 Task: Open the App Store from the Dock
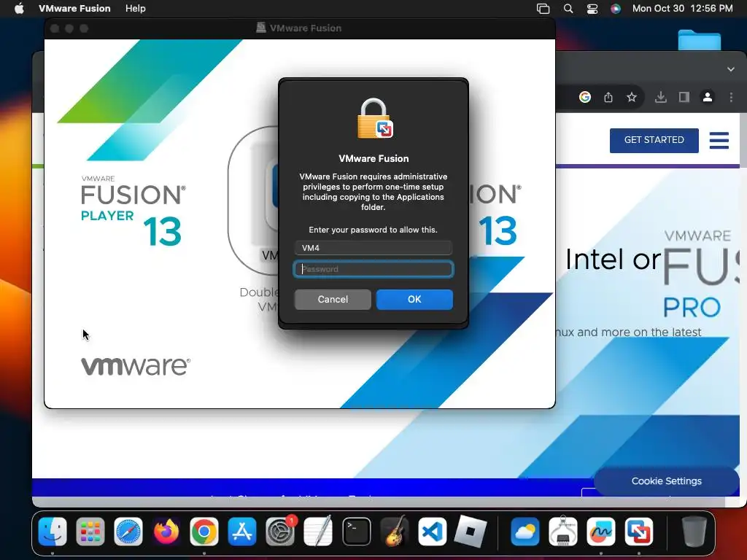(242, 532)
